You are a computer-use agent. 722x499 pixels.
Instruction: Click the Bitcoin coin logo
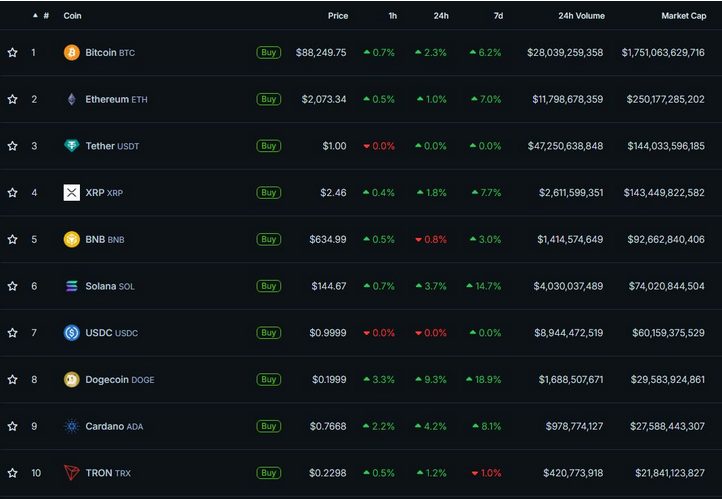pyautogui.click(x=71, y=52)
